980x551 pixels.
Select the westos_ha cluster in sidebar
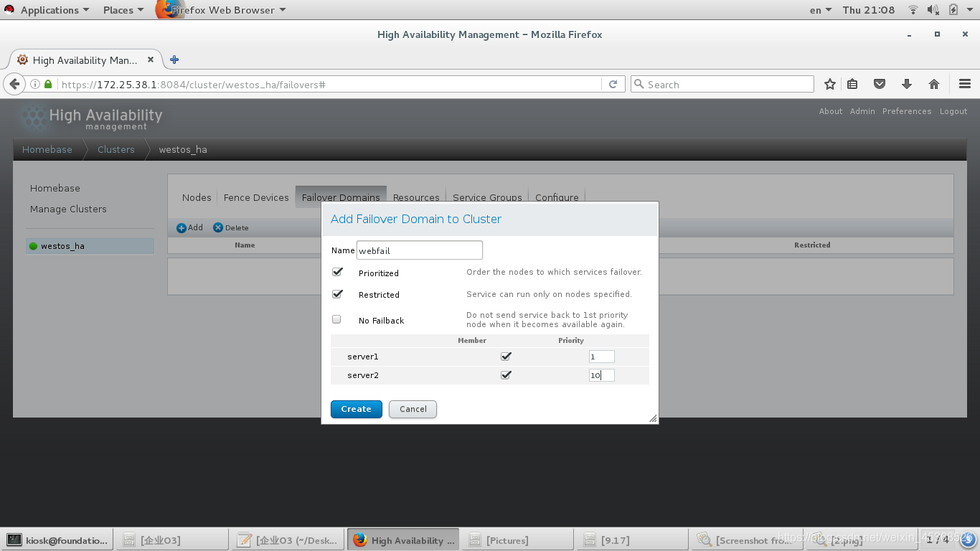coord(90,246)
